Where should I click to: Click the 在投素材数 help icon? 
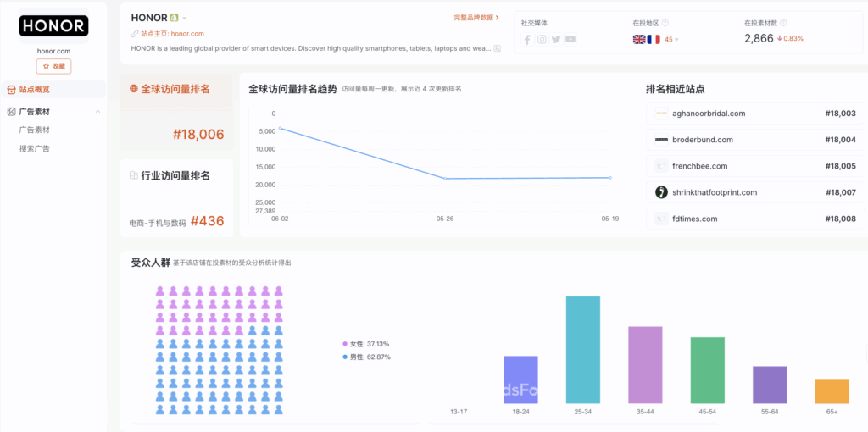[783, 23]
